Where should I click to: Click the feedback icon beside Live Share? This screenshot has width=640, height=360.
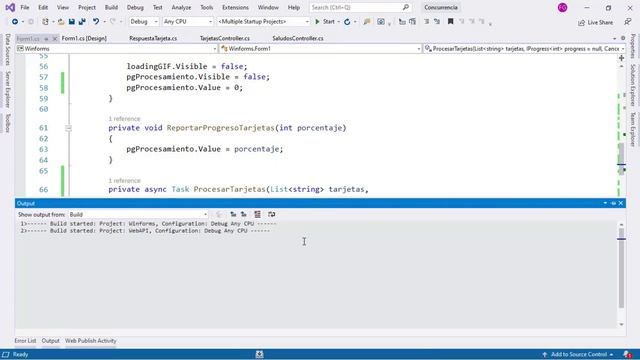click(628, 22)
